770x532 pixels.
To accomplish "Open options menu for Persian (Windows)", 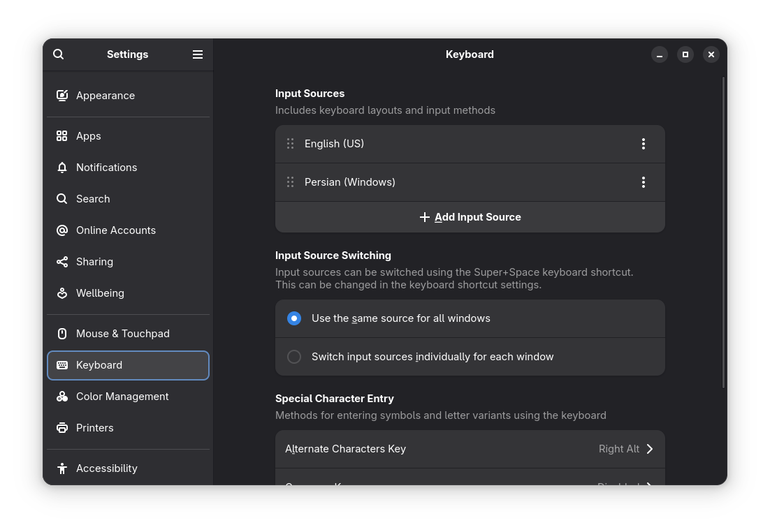I will [x=643, y=182].
